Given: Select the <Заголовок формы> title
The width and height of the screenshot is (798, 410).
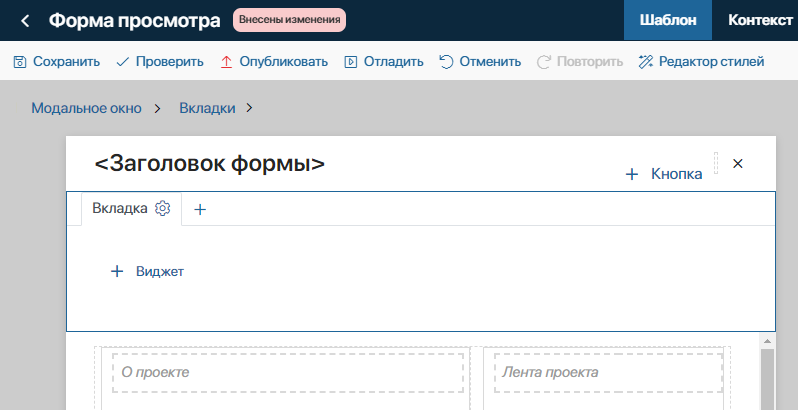Looking at the screenshot, I should (x=210, y=164).
